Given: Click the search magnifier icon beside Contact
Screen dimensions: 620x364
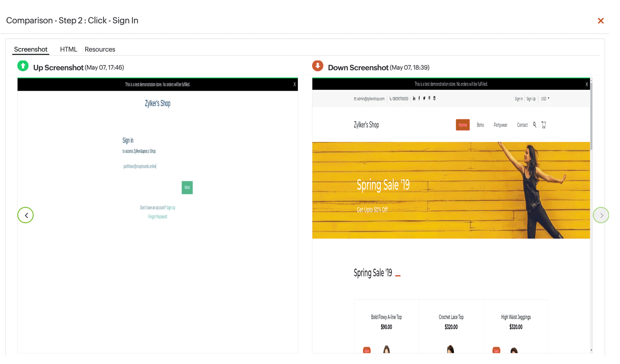Looking at the screenshot, I should tap(535, 125).
